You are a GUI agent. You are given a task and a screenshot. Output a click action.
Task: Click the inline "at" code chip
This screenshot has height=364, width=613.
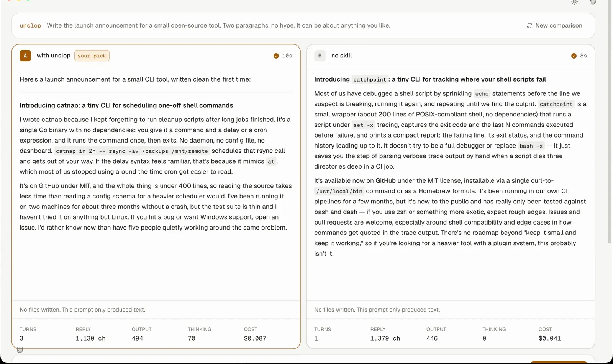271,161
